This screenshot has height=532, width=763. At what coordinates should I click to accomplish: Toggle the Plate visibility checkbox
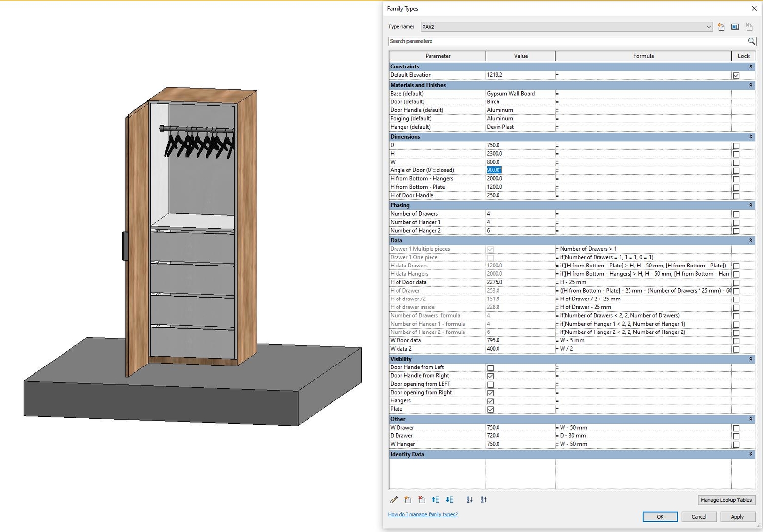pos(490,409)
